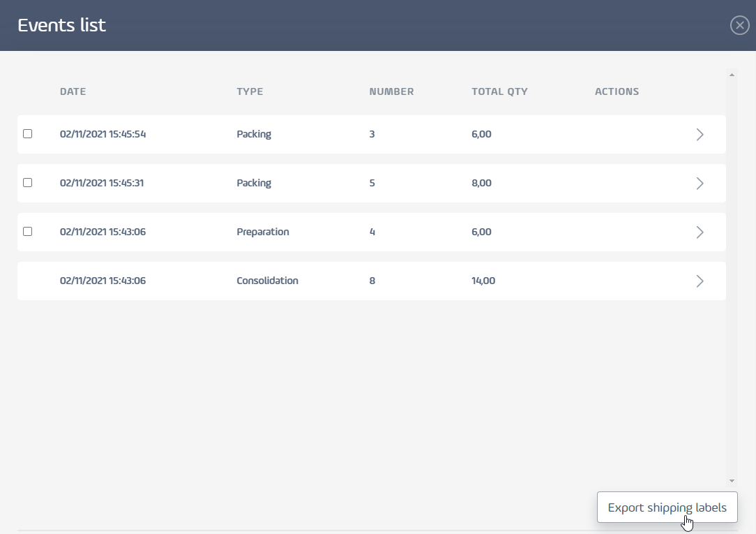Open details arrow for Packing number 3
This screenshot has width=756, height=534.
coord(700,135)
